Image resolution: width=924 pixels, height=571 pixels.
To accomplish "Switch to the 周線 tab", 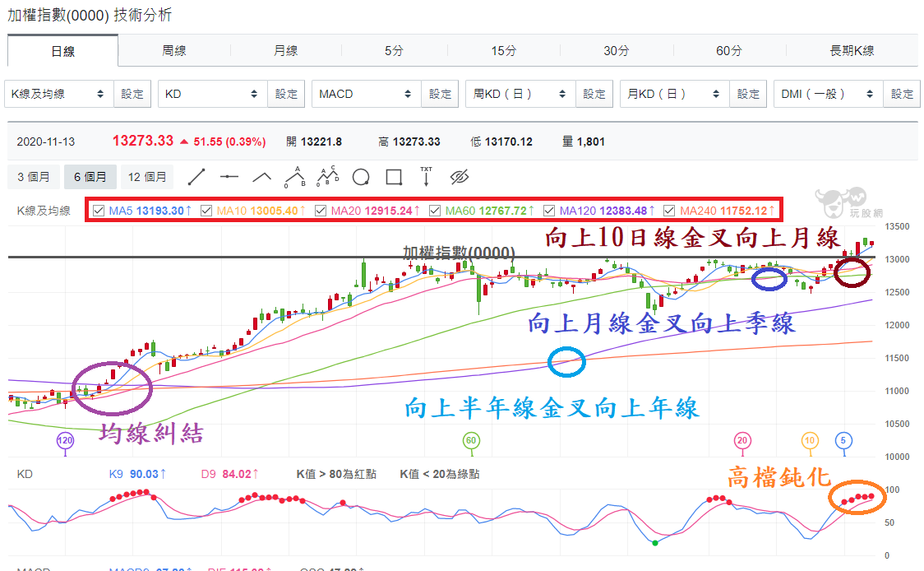I will tap(174, 51).
